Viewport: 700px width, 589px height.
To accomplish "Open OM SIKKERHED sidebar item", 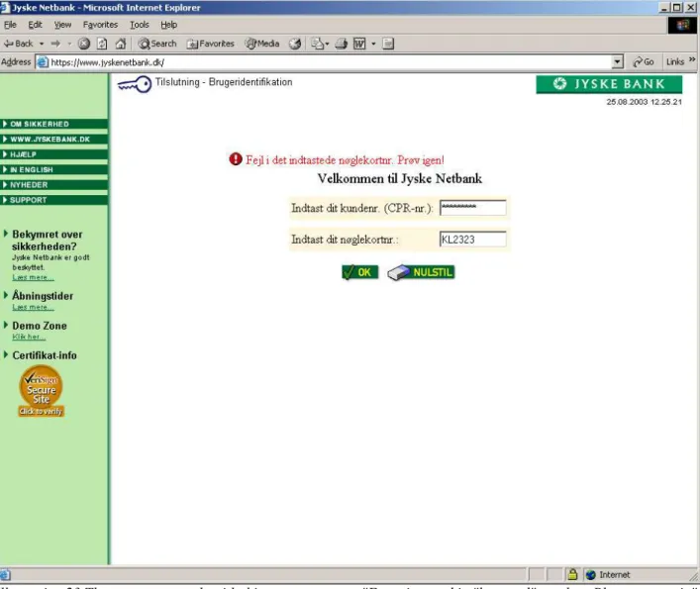I will [53, 124].
